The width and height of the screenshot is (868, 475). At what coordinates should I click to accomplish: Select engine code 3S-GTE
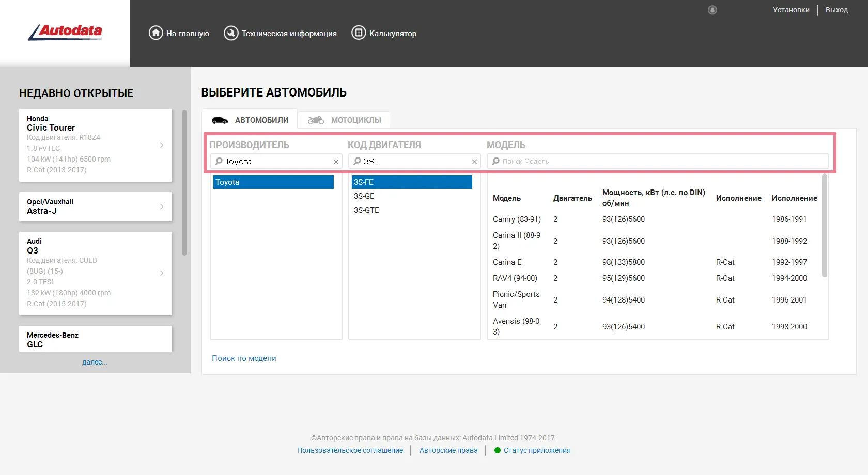coord(412,210)
